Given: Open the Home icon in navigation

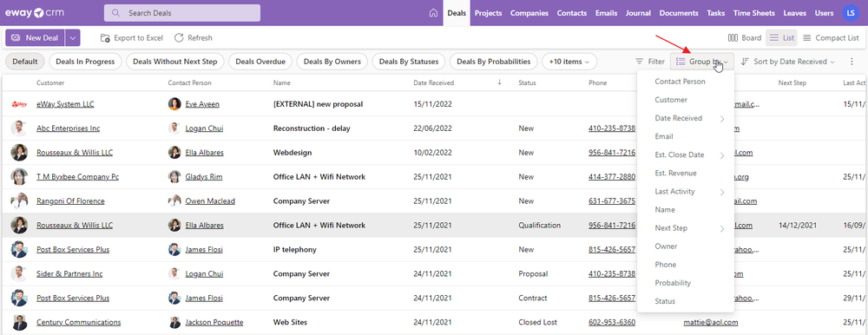Looking at the screenshot, I should click(433, 13).
